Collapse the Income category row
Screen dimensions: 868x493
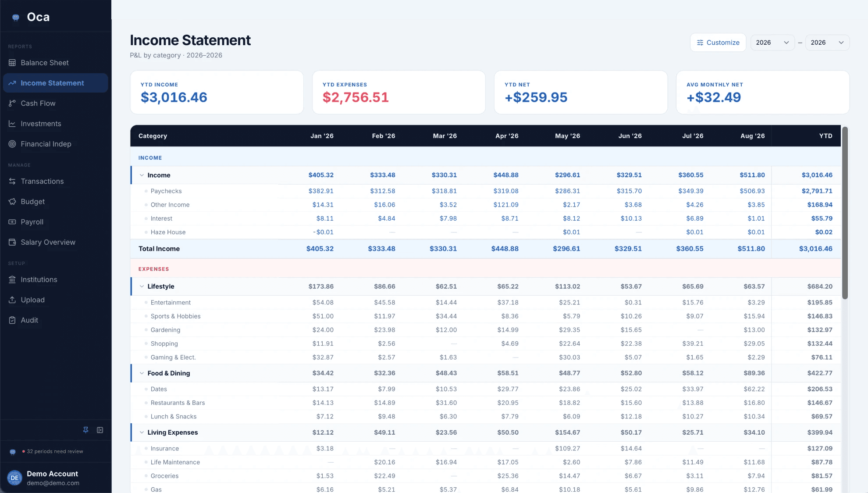click(142, 175)
